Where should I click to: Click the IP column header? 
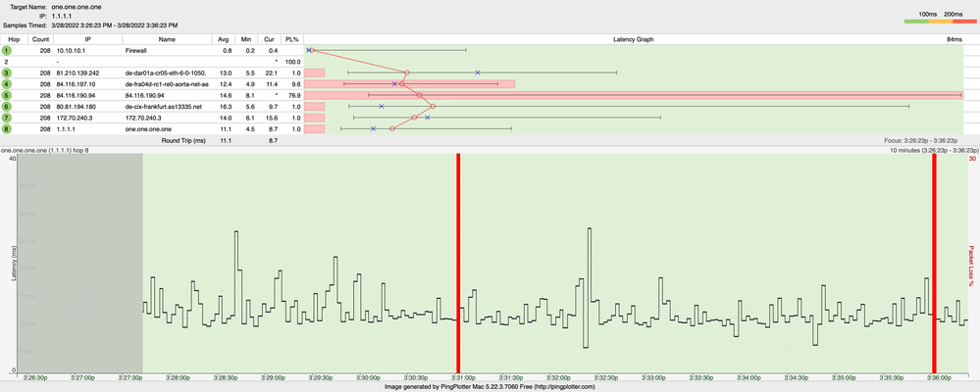(x=87, y=39)
